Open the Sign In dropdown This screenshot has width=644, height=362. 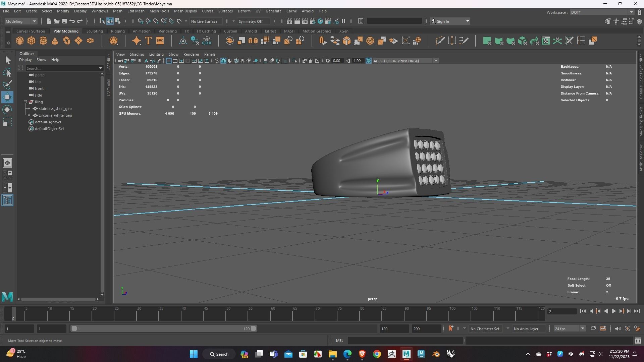click(x=450, y=21)
